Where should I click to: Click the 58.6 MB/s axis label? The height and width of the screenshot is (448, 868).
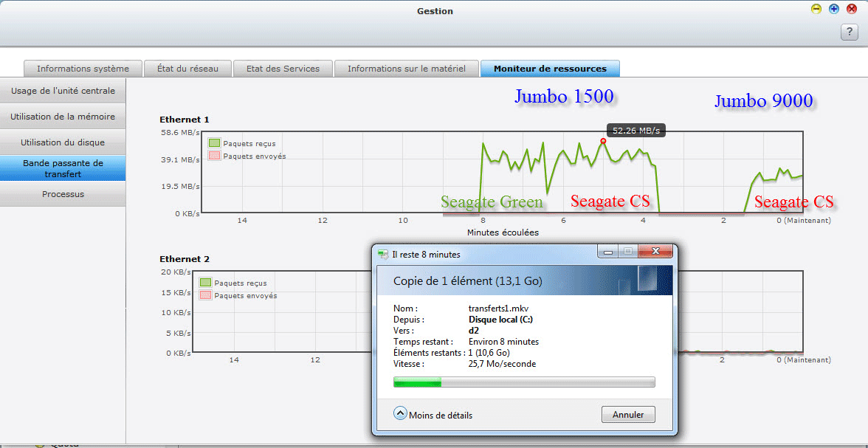(x=179, y=133)
